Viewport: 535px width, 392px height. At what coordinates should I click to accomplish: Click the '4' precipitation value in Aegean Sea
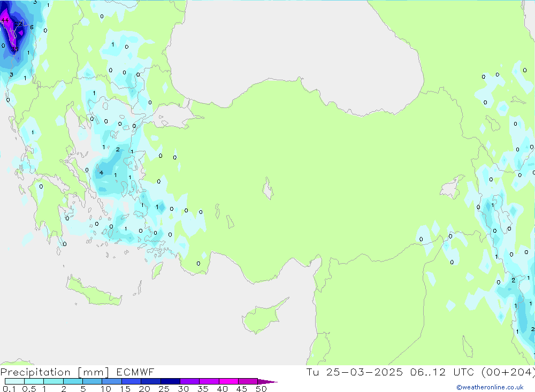pos(101,173)
